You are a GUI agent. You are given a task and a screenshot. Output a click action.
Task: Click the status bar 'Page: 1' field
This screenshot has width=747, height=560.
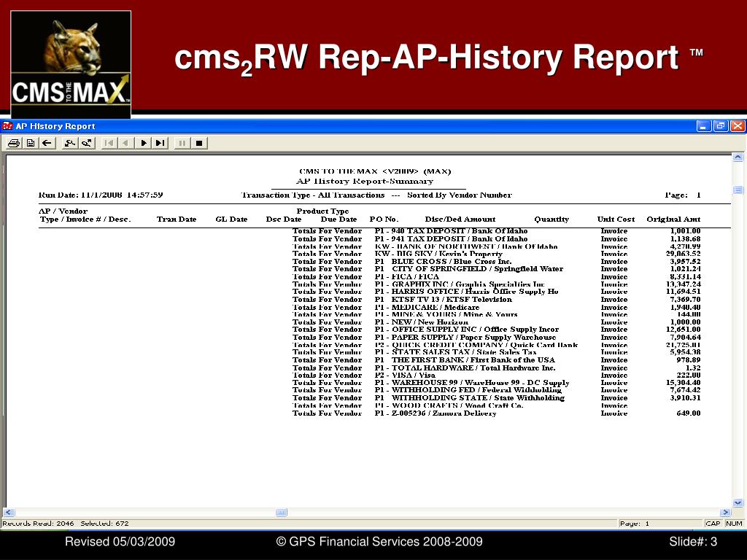click(659, 524)
